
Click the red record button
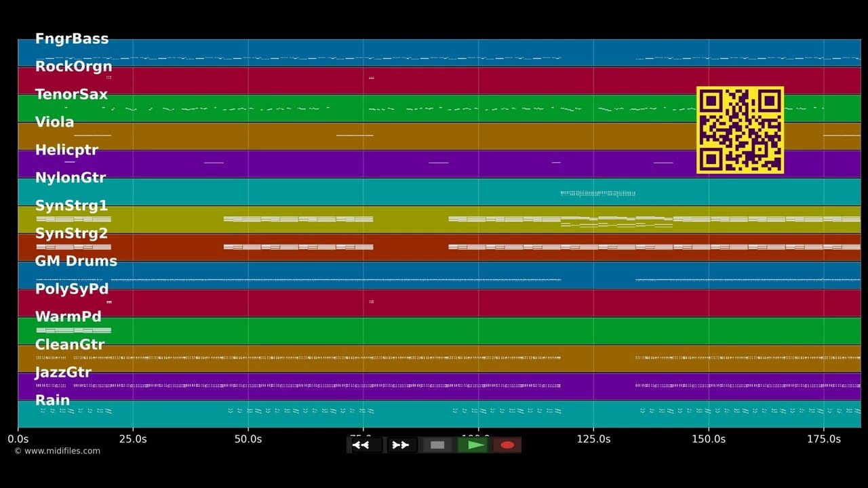click(507, 445)
